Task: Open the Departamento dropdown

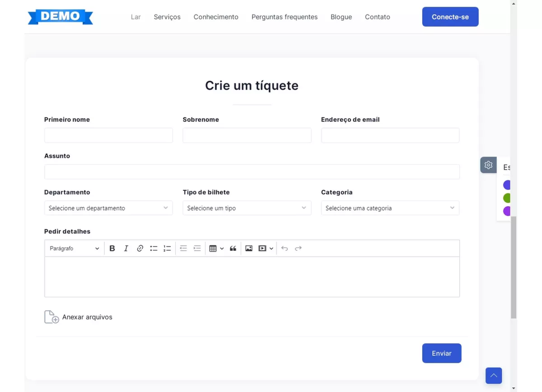Action: pos(108,208)
